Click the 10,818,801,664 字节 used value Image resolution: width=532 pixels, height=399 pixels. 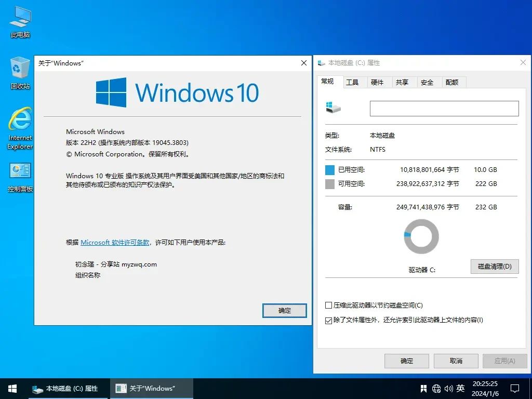[x=430, y=170]
